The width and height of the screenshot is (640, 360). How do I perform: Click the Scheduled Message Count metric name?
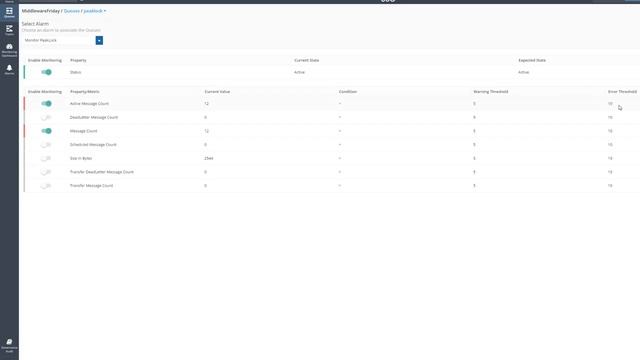93,145
